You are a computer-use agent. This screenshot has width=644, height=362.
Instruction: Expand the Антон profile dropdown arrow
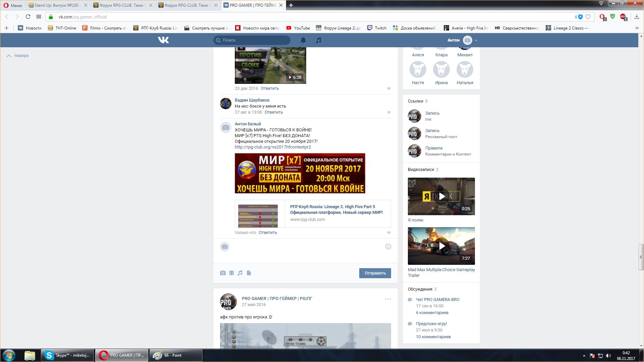click(x=476, y=40)
